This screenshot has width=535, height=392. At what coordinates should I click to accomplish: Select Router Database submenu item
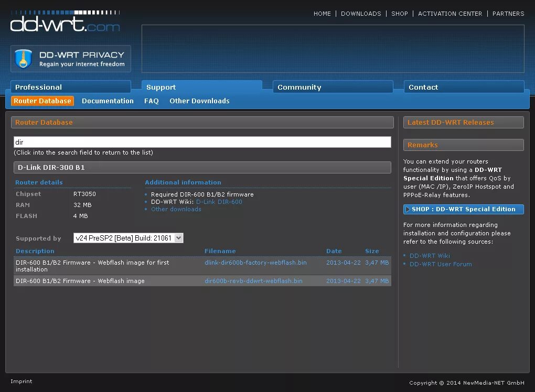[x=42, y=101]
